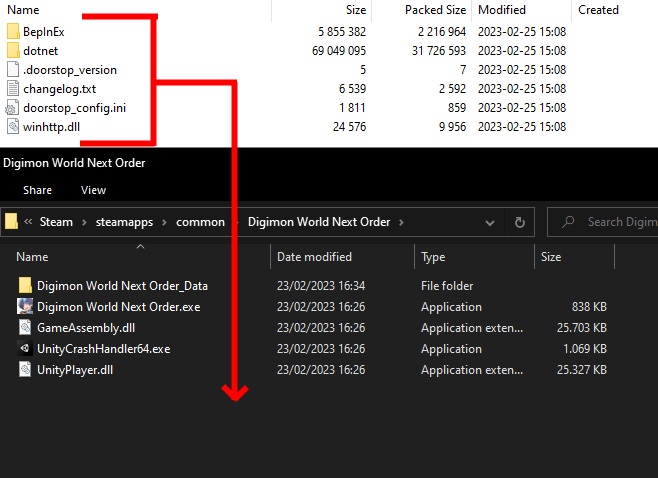The height and width of the screenshot is (478, 658).
Task: Expand the chevron after Digimon World Next Order
Action: [x=401, y=222]
